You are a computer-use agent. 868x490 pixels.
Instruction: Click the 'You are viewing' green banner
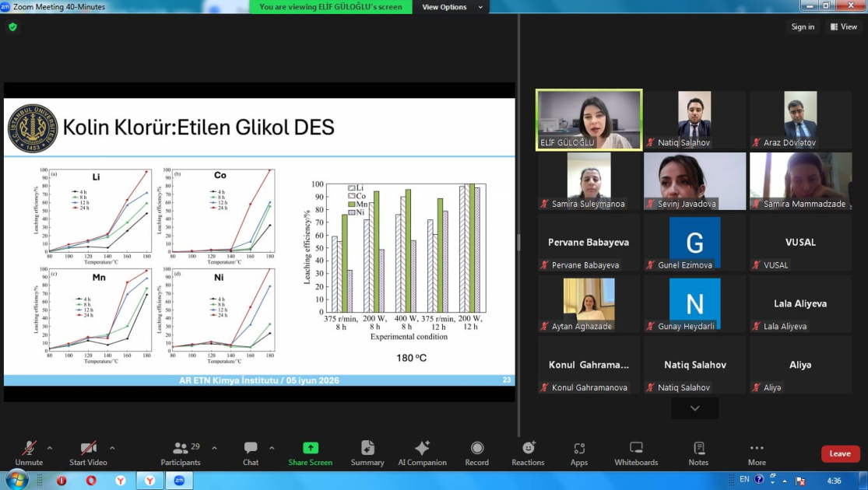coord(331,7)
